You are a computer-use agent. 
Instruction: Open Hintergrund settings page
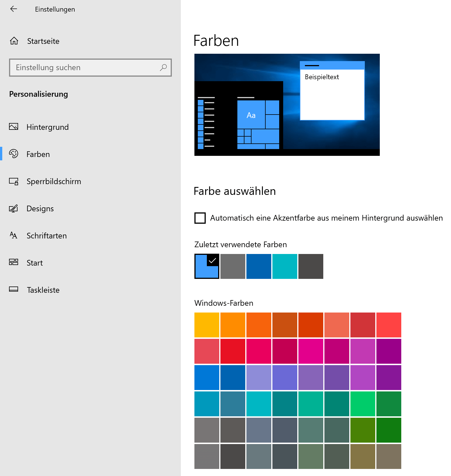(x=90, y=127)
